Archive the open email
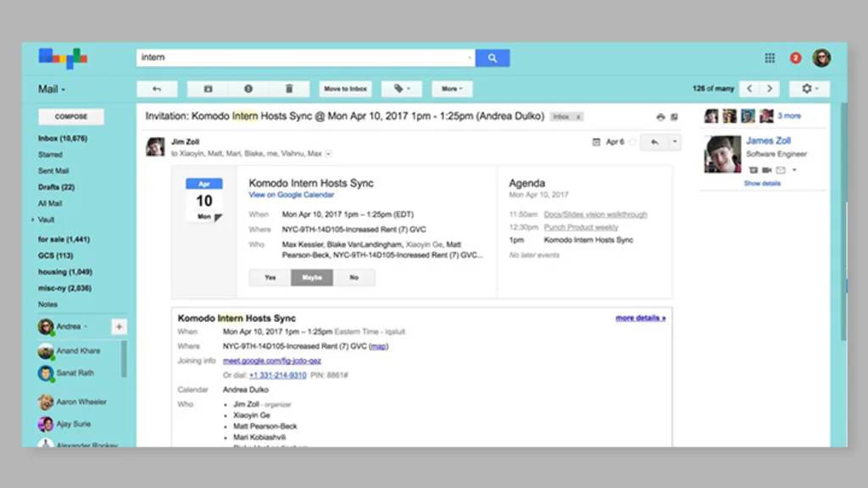 (207, 88)
